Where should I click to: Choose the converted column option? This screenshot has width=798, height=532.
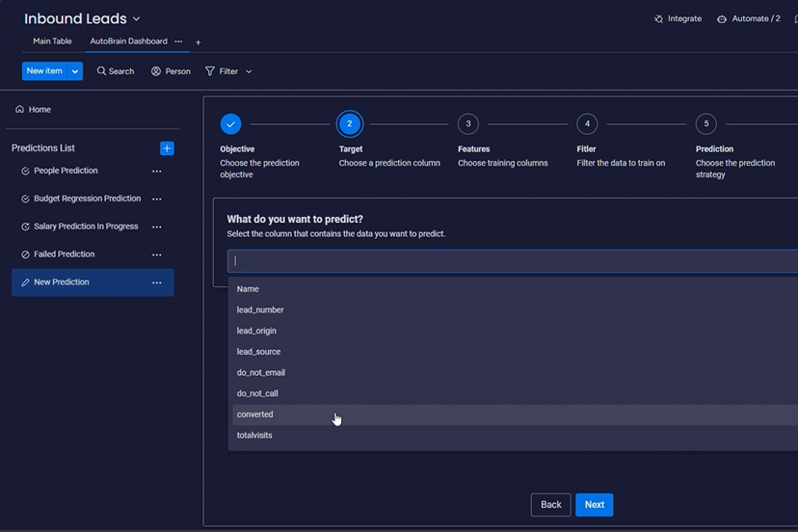pyautogui.click(x=255, y=414)
